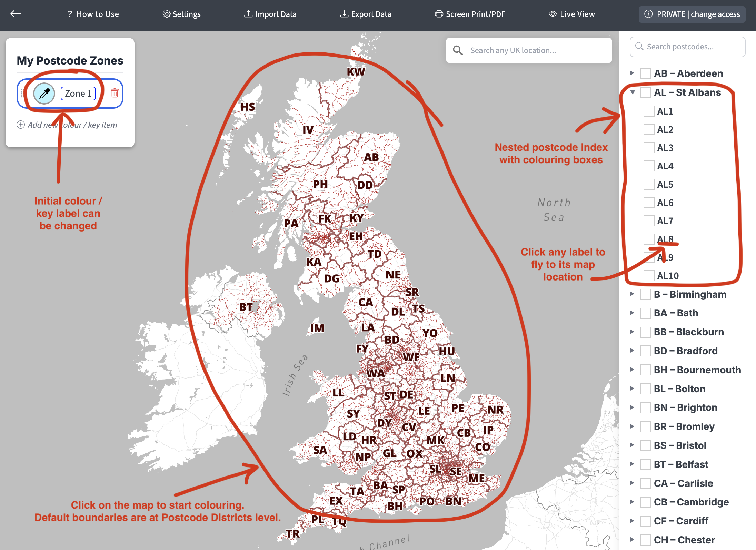Click the plus icon to add colour
The width and height of the screenshot is (756, 550).
click(21, 125)
